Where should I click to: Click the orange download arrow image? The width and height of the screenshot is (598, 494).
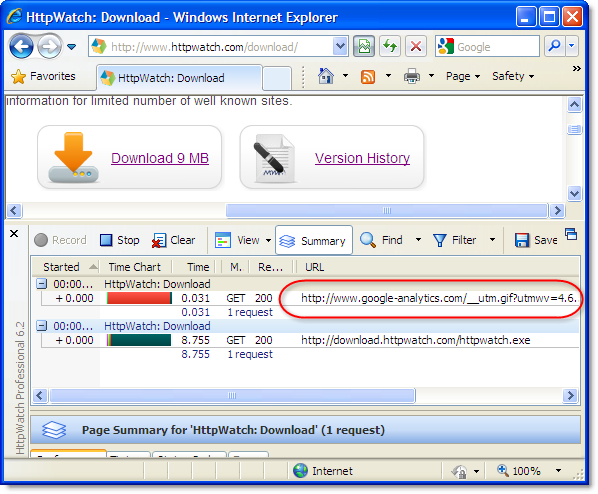[x=73, y=157]
